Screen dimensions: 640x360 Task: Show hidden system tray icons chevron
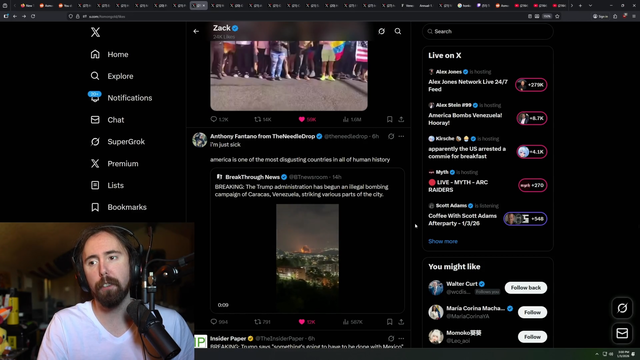coord(597,354)
